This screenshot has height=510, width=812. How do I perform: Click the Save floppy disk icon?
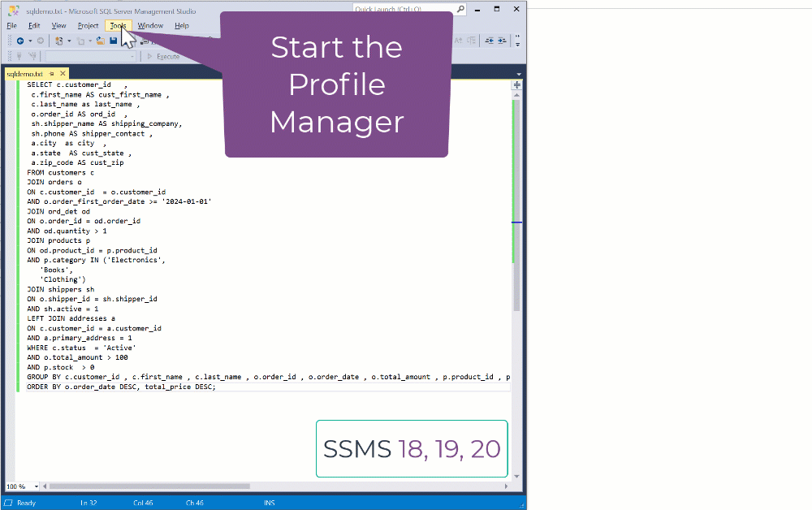(113, 41)
